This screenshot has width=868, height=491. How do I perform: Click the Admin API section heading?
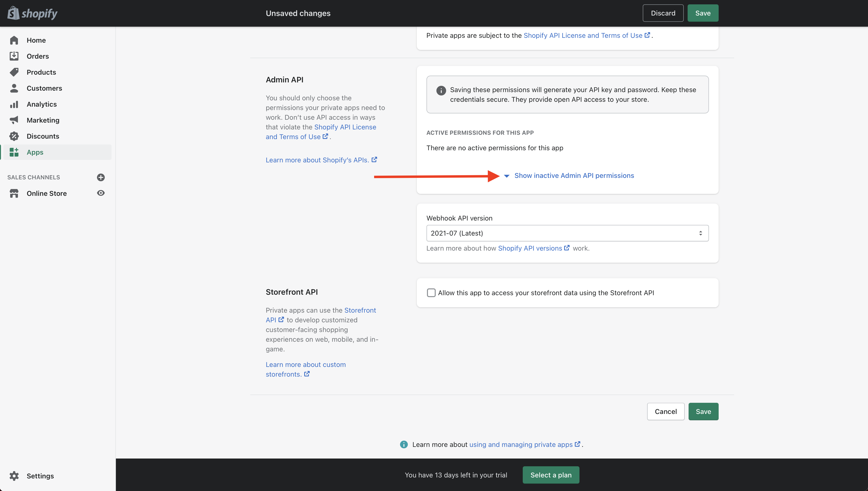point(284,79)
